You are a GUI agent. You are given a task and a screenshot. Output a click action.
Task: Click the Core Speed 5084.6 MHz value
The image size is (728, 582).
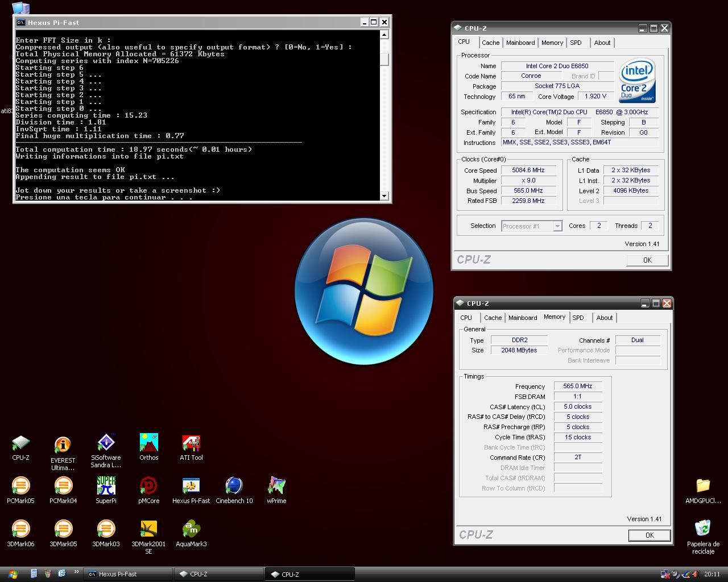tap(528, 170)
